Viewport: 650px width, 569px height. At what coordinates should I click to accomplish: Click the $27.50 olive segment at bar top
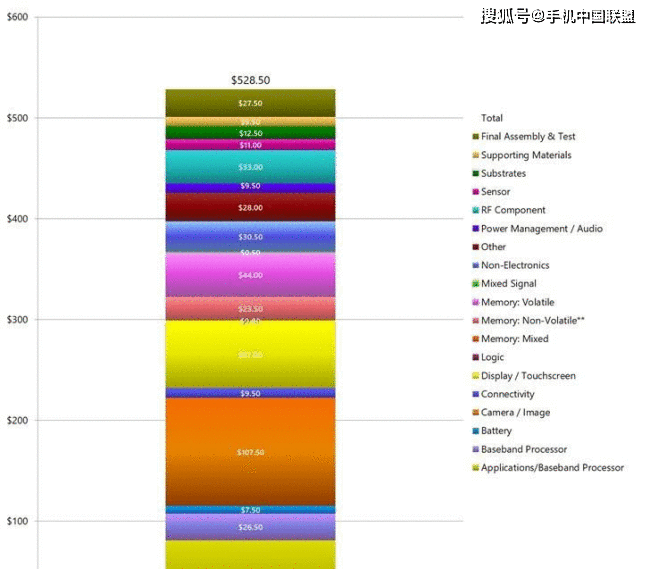tap(250, 103)
